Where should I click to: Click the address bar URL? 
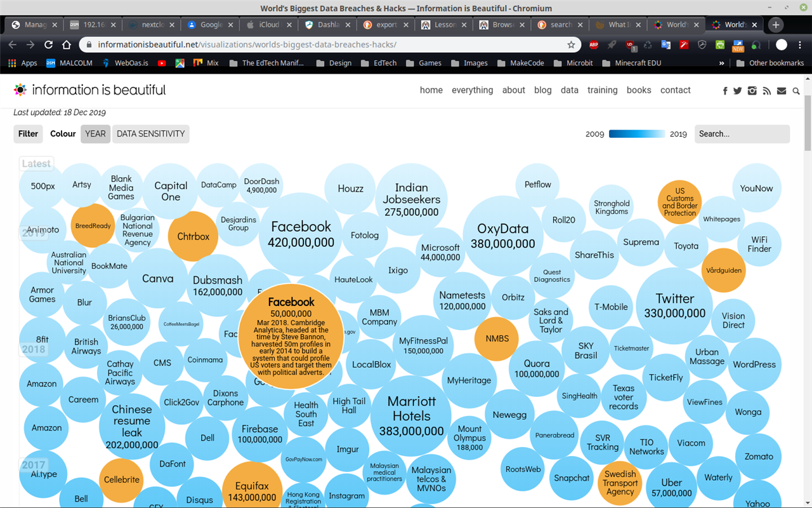pos(247,45)
